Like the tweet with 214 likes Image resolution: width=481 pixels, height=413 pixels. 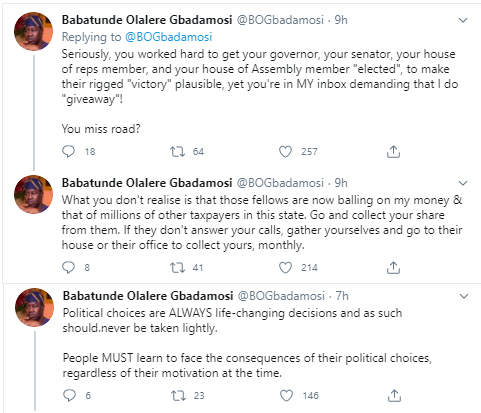click(285, 268)
